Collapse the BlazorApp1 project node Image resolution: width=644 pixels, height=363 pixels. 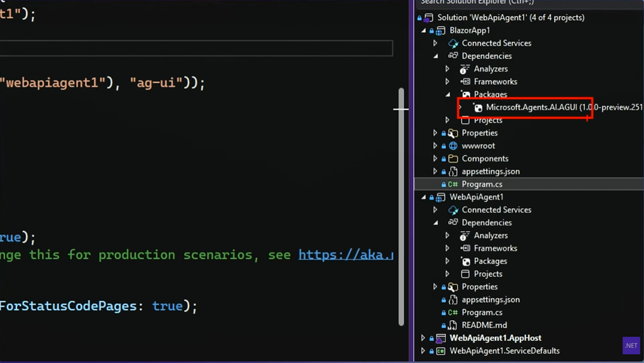[x=423, y=30]
